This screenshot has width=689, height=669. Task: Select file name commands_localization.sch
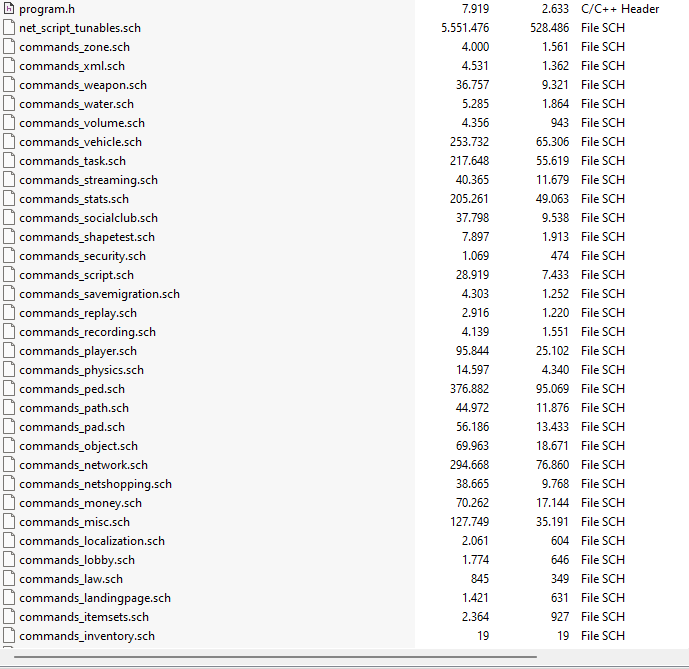(x=92, y=541)
